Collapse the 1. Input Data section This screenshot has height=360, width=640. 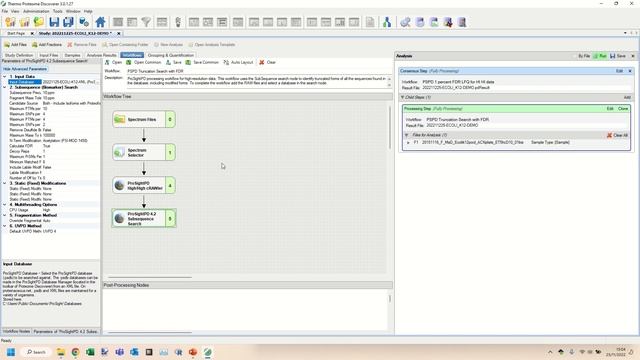[5, 76]
